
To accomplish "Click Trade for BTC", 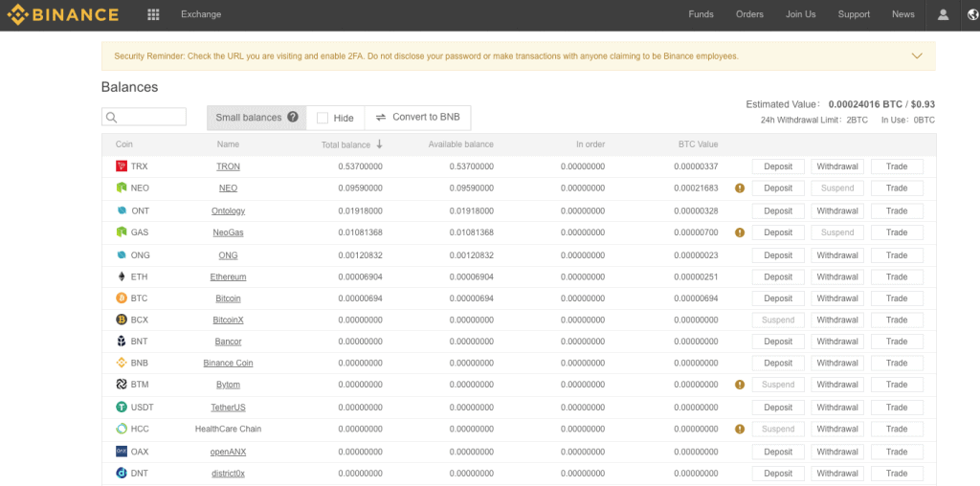I will tap(897, 298).
